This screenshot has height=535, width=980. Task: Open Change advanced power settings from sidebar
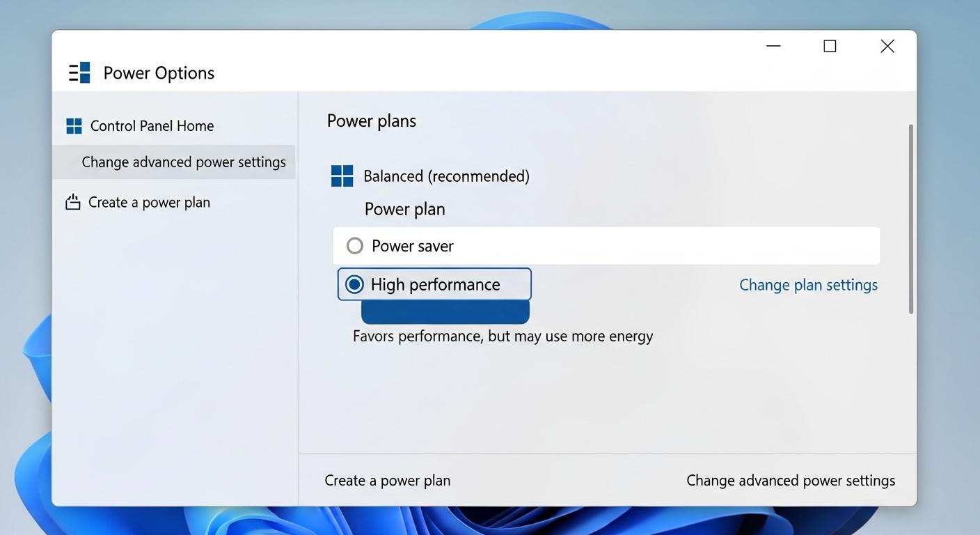pos(184,162)
